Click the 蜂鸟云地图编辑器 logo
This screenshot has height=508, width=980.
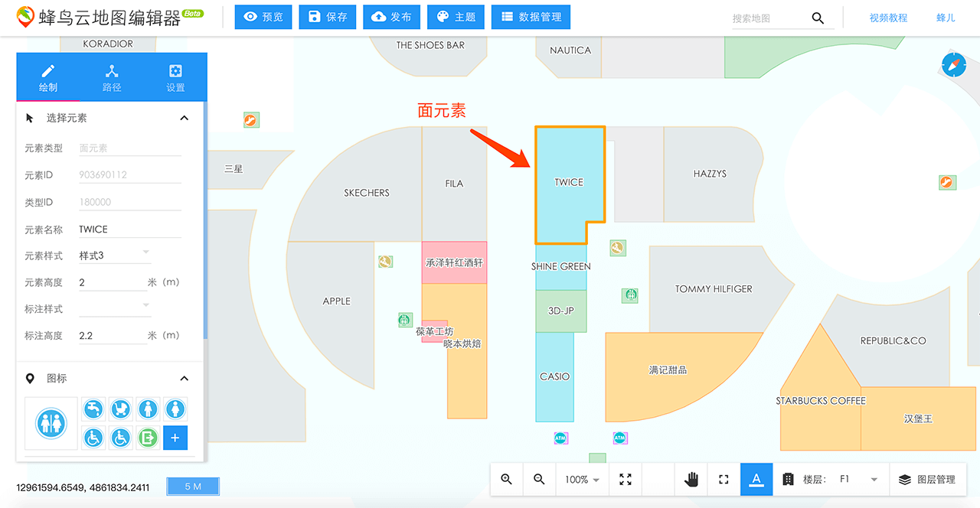tap(110, 18)
